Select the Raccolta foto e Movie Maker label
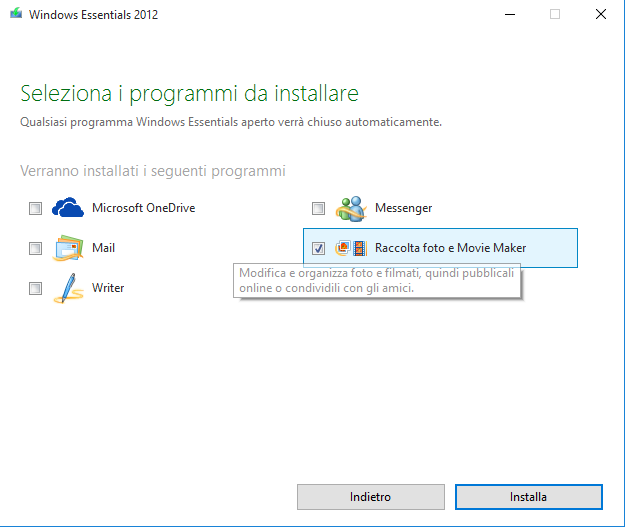 click(x=450, y=248)
